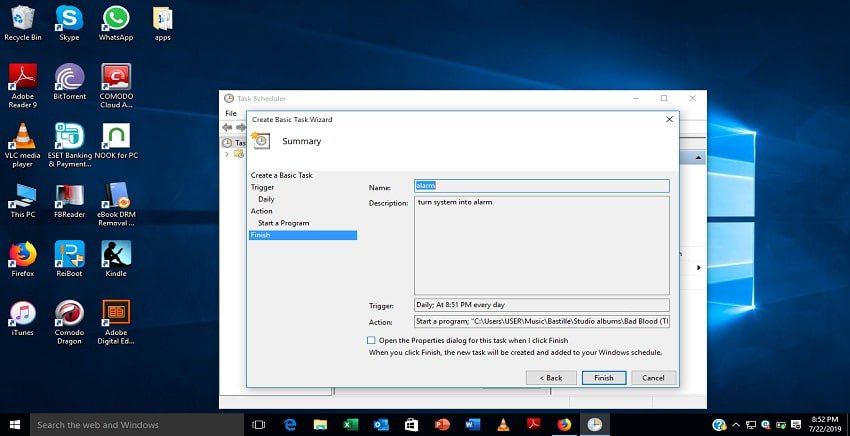Open Adobe Reader from the taskbar

tap(533, 425)
